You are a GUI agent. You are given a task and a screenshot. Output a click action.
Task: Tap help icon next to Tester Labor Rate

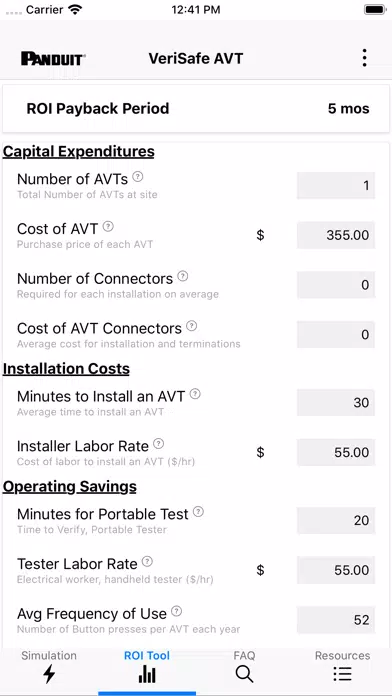[147, 562]
